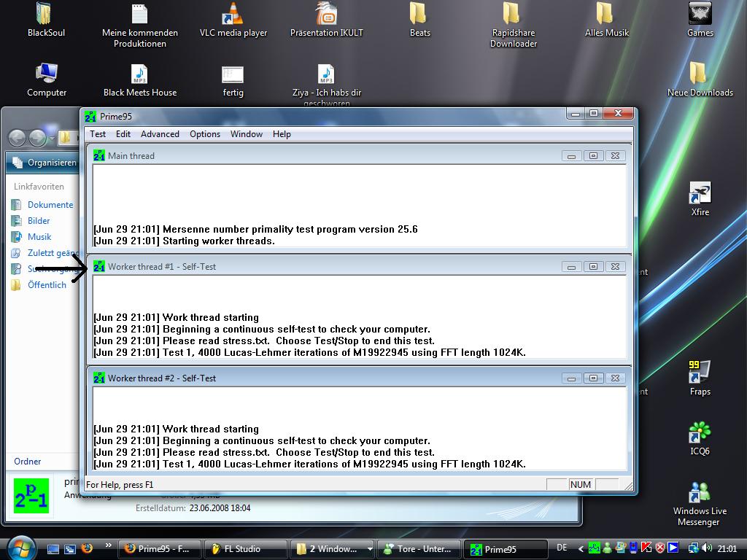747x560 pixels.
Task: Open the Advanced menu
Action: point(160,134)
